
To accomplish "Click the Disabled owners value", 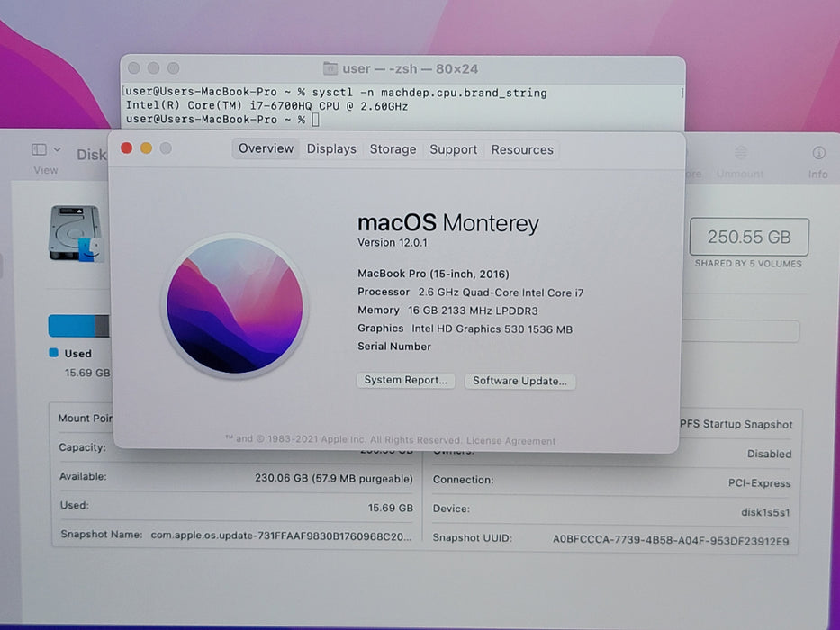I will (x=769, y=454).
